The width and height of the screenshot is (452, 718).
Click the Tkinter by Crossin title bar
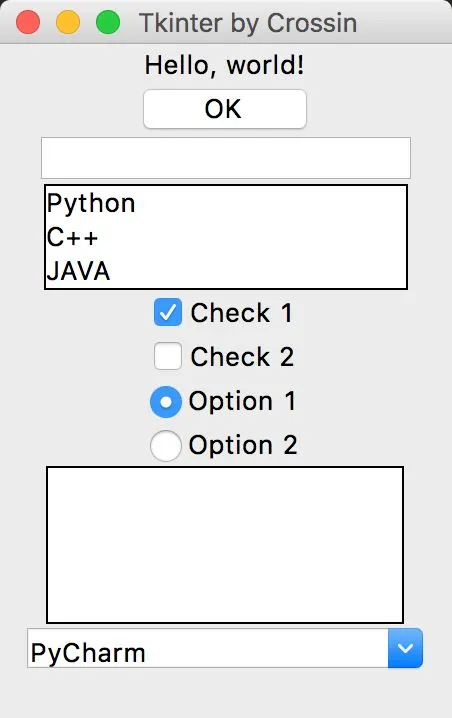(248, 23)
